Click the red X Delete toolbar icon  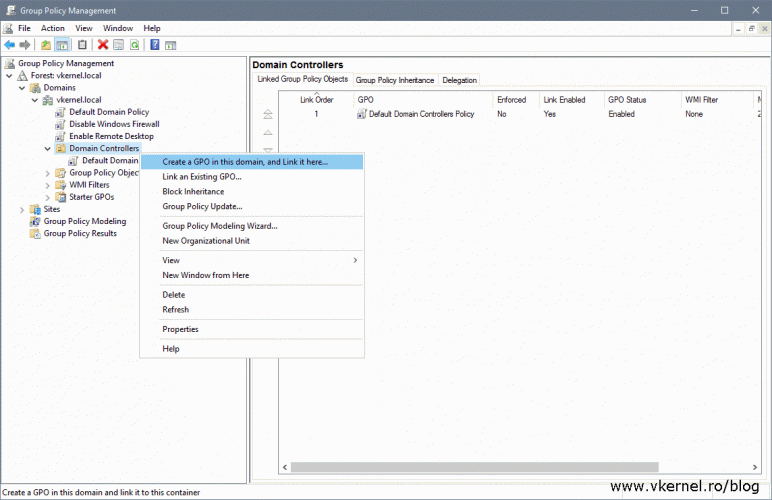click(x=103, y=45)
